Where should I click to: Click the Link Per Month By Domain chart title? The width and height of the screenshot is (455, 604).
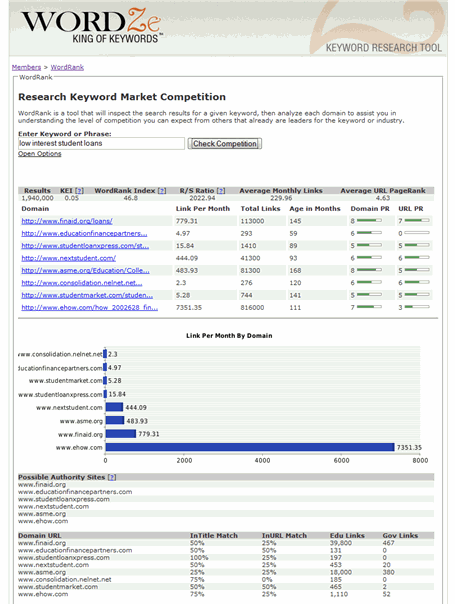click(x=229, y=336)
